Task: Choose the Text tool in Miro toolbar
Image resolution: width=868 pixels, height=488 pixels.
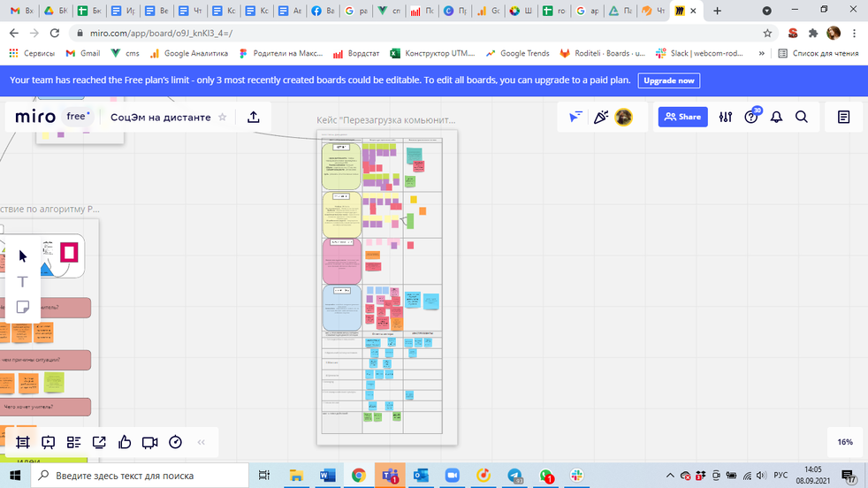Action: 23,281
